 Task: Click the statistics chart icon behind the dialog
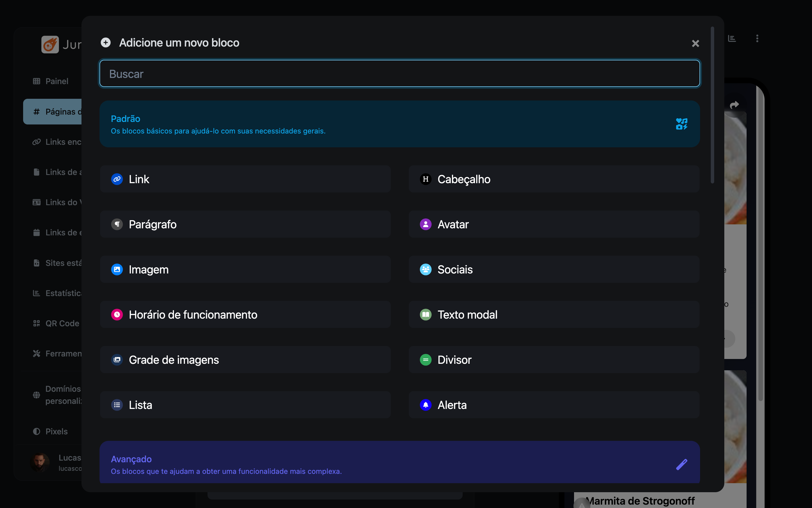tap(732, 38)
